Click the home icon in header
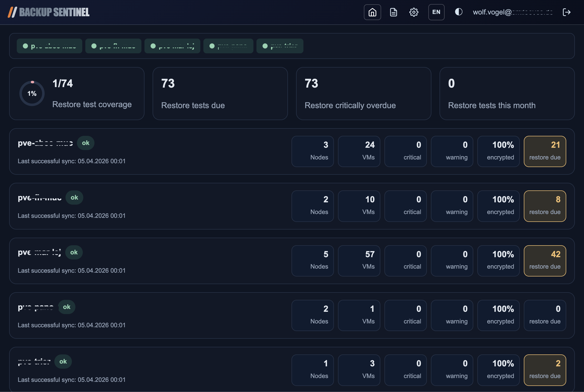 point(372,12)
